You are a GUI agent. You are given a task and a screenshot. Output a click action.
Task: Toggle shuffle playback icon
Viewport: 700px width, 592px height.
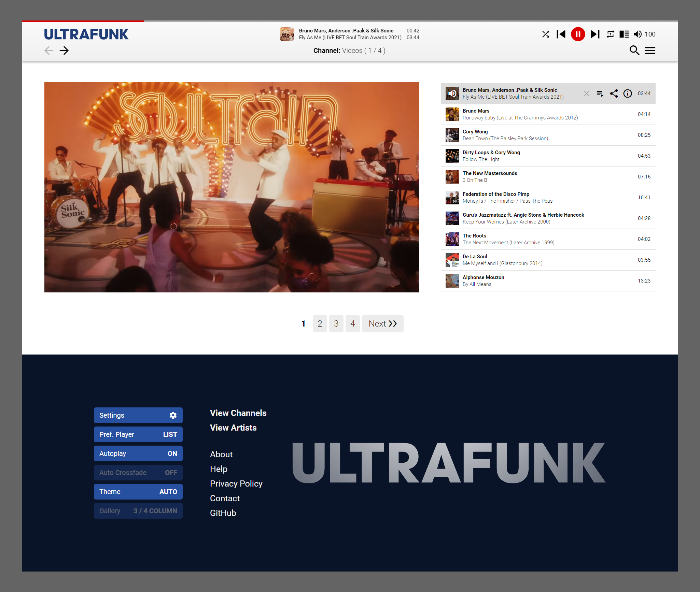click(546, 34)
